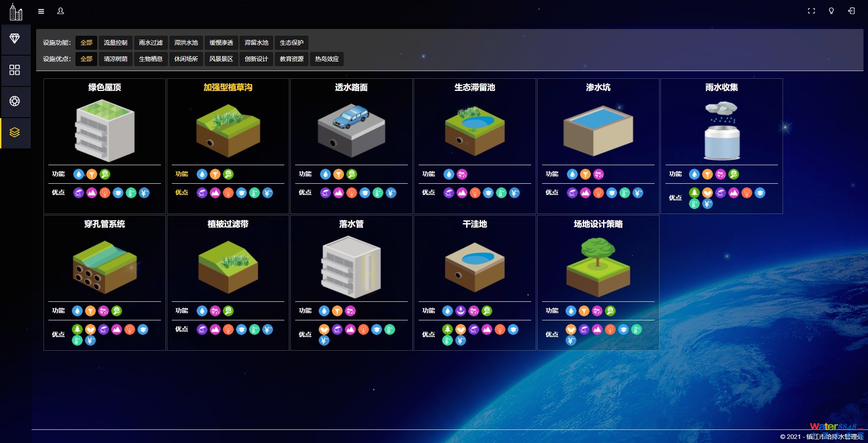Click the logout icon at top right

[x=851, y=11]
